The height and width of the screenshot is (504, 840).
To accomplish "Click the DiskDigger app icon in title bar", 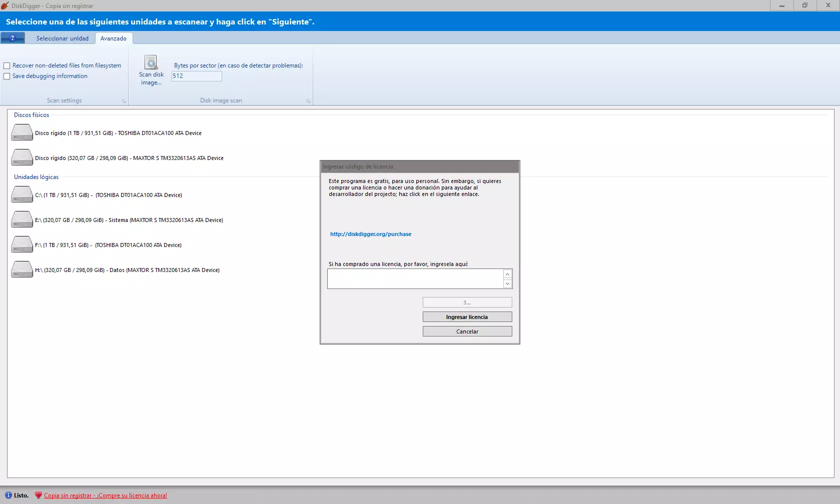I will [5, 5].
